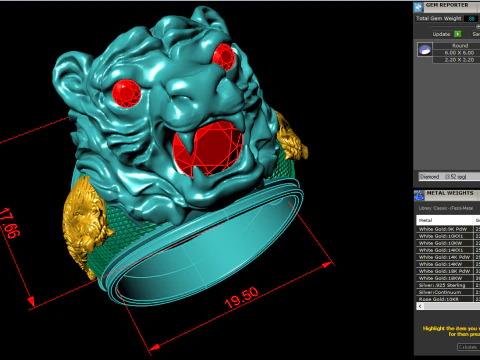Select White Gold:14K PdW row
The image size is (480, 360).
pyautogui.click(x=448, y=257)
